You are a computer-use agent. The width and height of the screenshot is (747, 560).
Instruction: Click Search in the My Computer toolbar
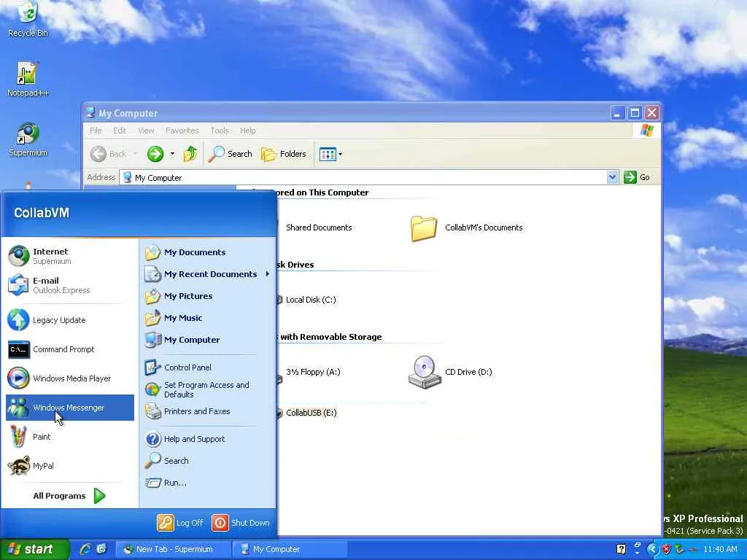(231, 154)
